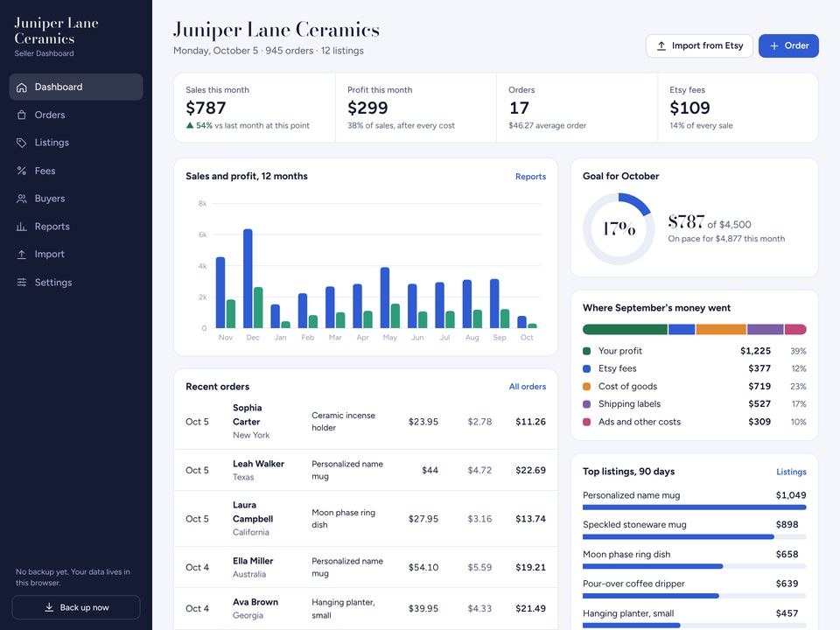Select the Ella Miller order
Viewport: 840px width, 630px height.
(x=366, y=567)
